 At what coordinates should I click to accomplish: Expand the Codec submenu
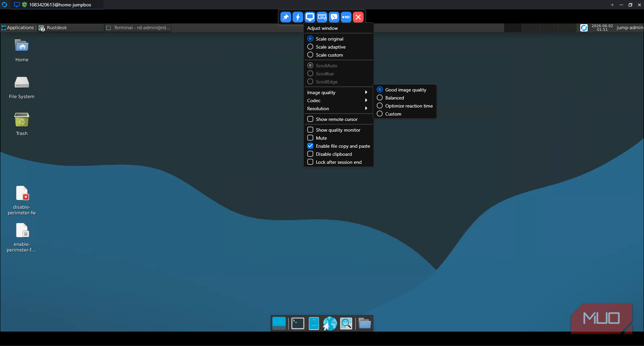click(x=338, y=100)
